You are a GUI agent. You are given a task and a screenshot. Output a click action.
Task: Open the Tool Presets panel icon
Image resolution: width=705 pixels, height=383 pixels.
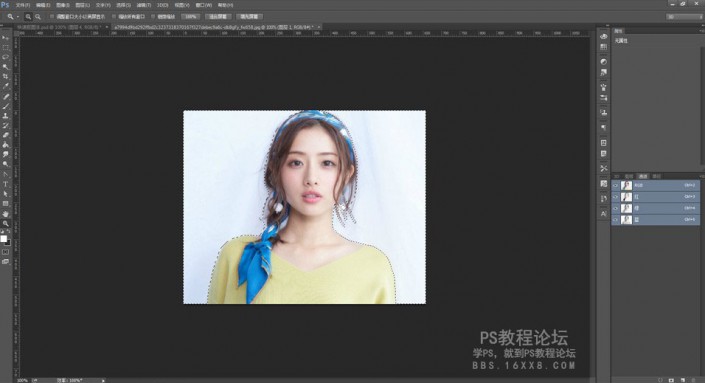click(x=603, y=168)
